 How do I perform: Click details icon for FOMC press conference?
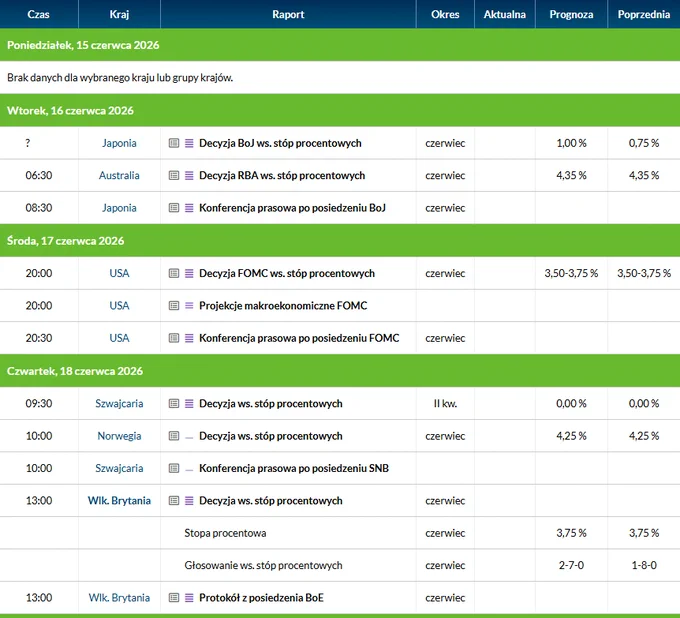[x=174, y=338]
